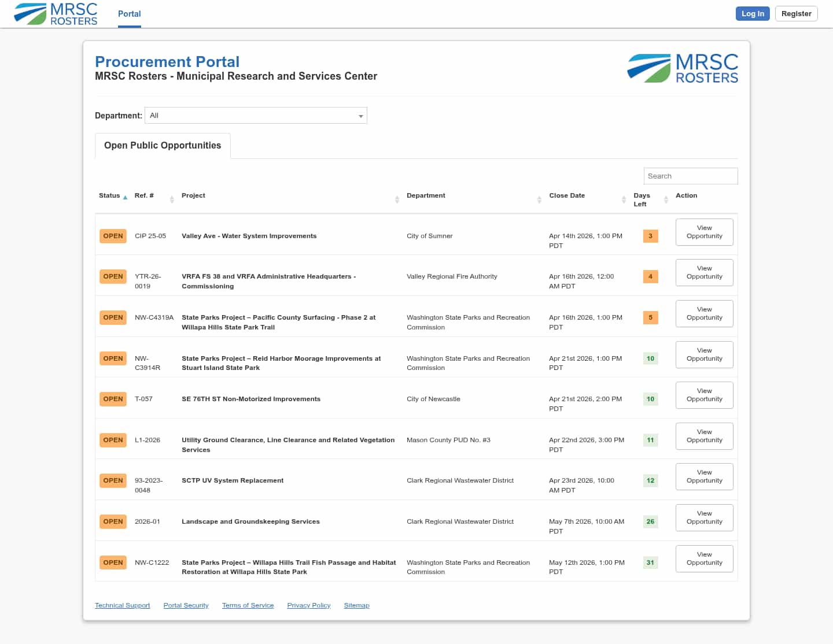Open the Privacy Policy footer link
The image size is (833, 644).
pyautogui.click(x=308, y=605)
